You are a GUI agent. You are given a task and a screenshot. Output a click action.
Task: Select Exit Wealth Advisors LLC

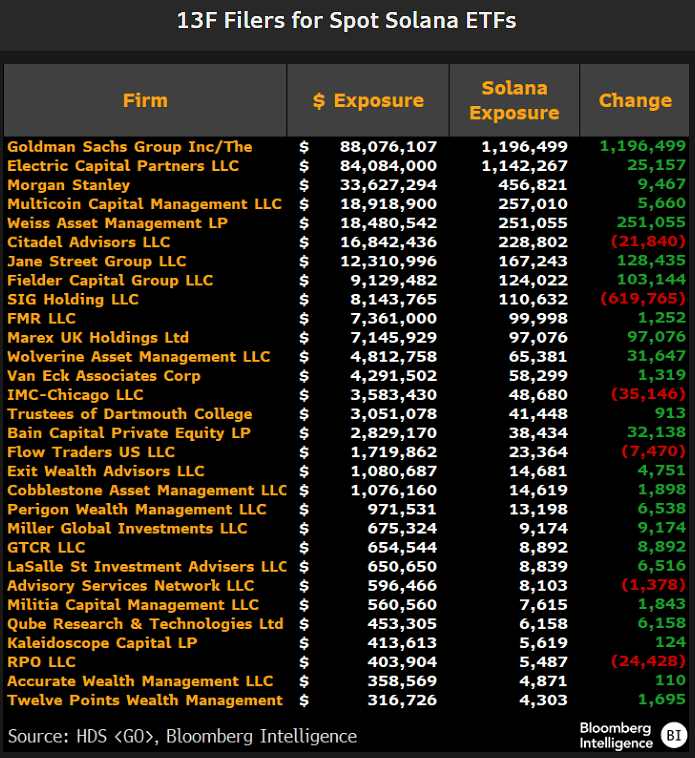[x=105, y=471]
